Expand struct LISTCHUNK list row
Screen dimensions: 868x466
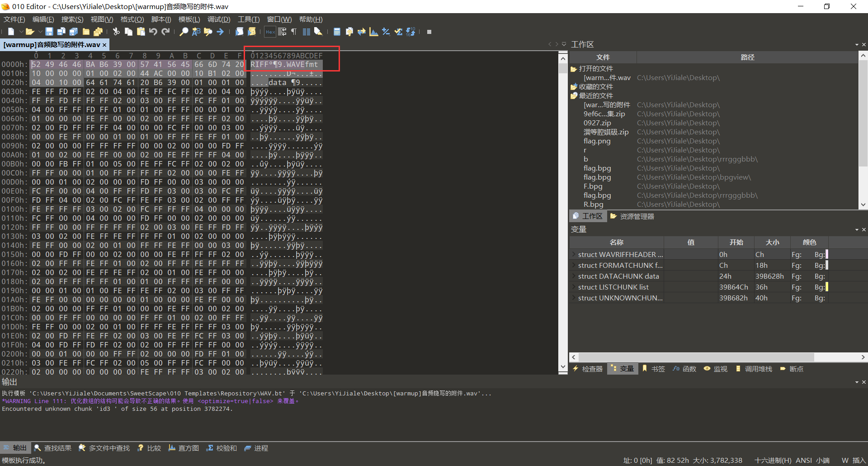tap(574, 287)
